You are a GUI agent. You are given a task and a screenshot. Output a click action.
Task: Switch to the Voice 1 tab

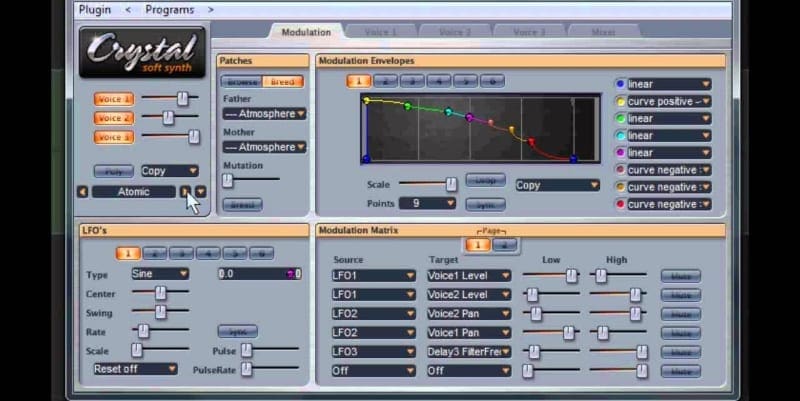381,32
